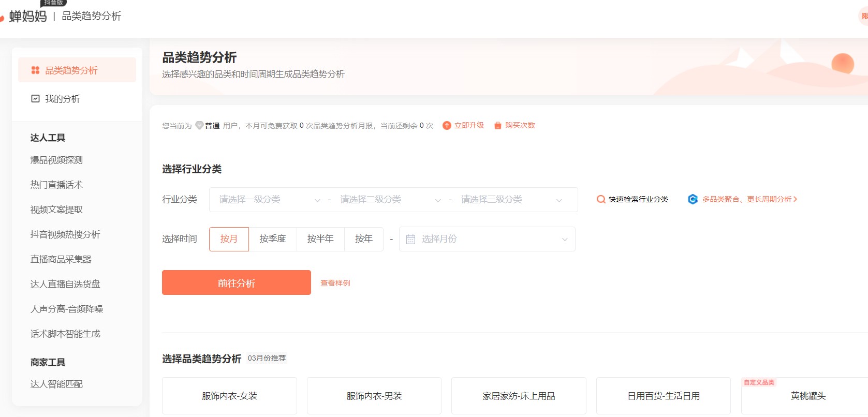The width and height of the screenshot is (868, 417).
Task: Expand the 请选择二级分类 dropdown
Action: tap(390, 200)
